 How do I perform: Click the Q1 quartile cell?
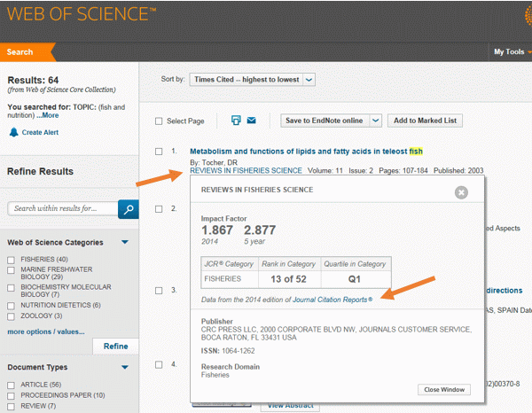point(355,279)
